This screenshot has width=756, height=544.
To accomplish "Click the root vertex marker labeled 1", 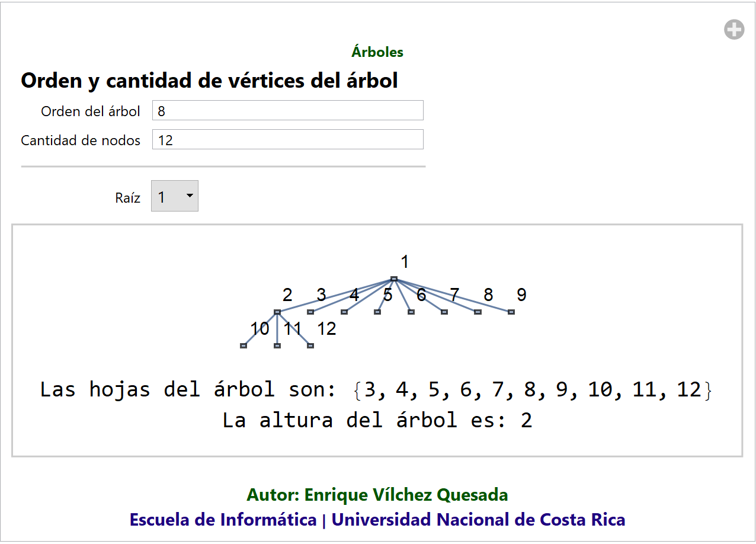I will 393,279.
